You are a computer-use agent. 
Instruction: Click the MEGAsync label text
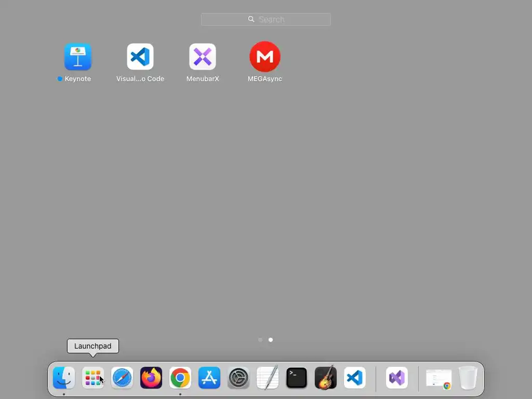[265, 79]
